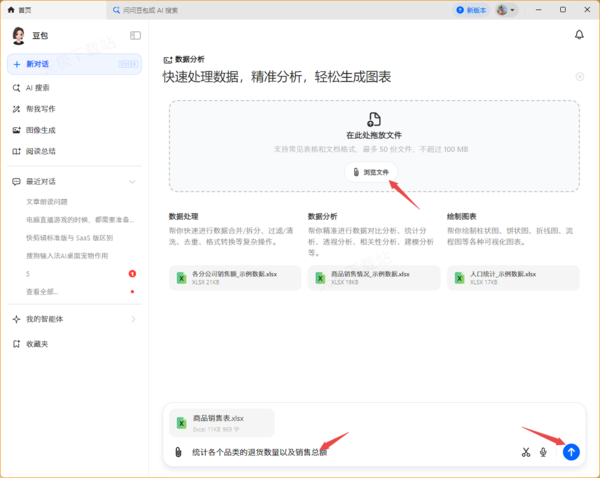Click the message text input field
The height and width of the screenshot is (478, 600).
pyautogui.click(x=352, y=452)
